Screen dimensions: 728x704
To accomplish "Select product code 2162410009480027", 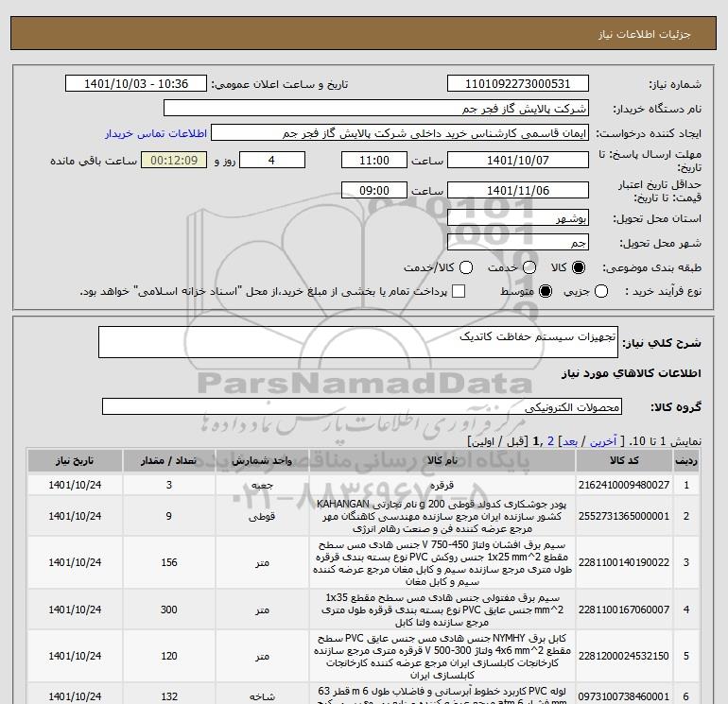I will tap(624, 485).
